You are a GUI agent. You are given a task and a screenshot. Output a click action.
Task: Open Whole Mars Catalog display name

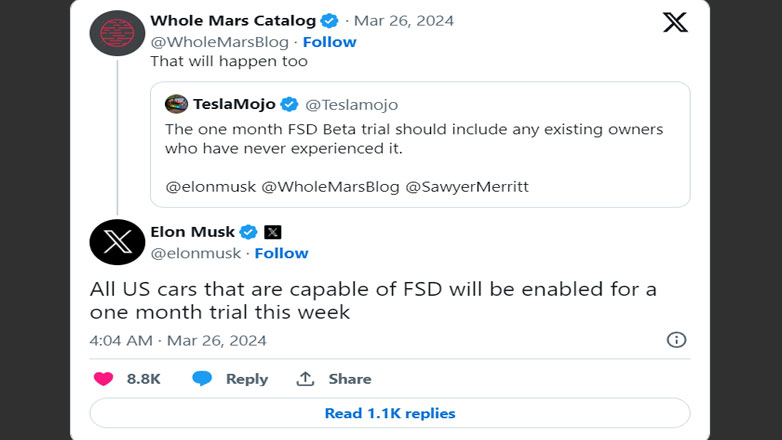232,20
